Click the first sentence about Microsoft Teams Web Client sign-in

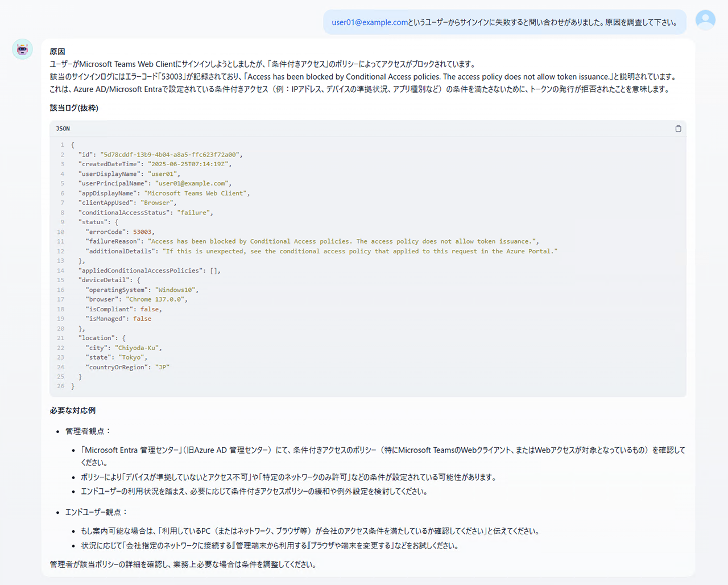click(x=262, y=64)
